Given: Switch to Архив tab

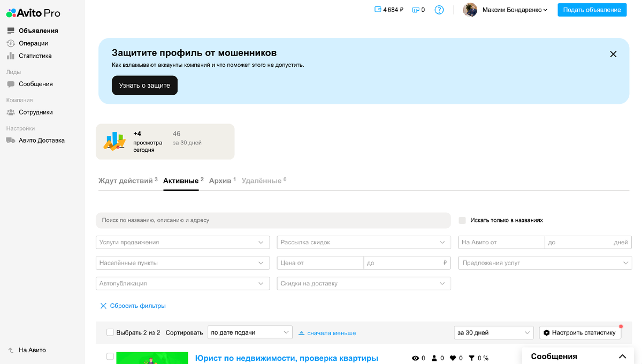Looking at the screenshot, I should (223, 181).
